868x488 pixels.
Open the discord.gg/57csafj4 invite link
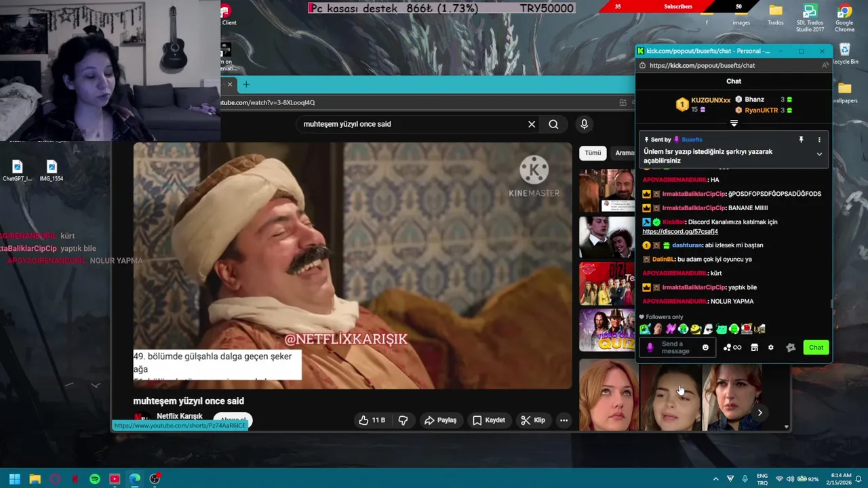coord(680,232)
